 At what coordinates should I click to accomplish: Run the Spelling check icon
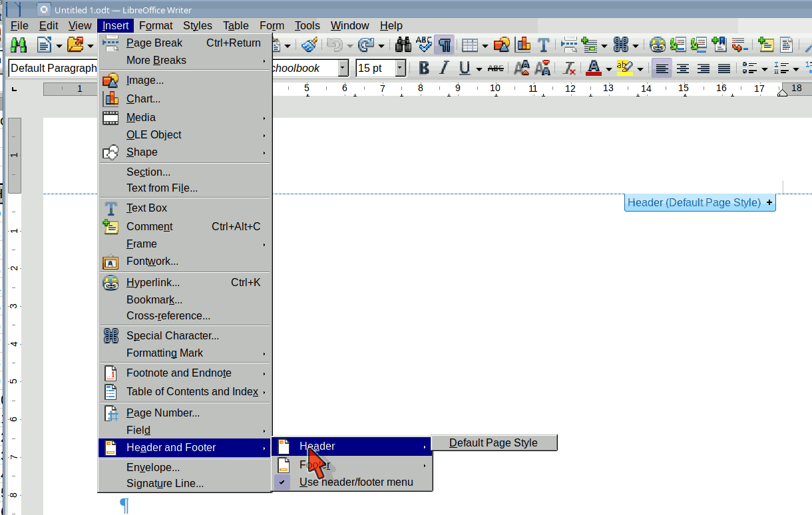coord(424,45)
